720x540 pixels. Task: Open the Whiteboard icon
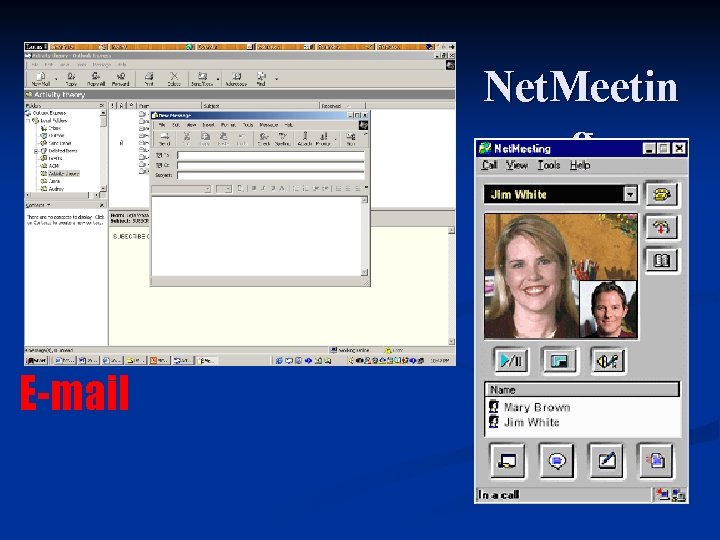coord(606,461)
